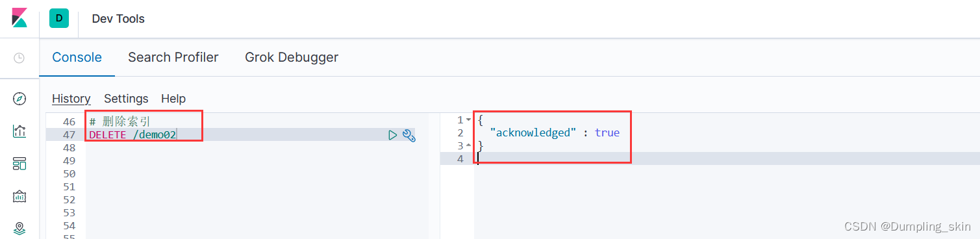Click editor line number 46
Screen dimensions: 980x239
coord(69,122)
